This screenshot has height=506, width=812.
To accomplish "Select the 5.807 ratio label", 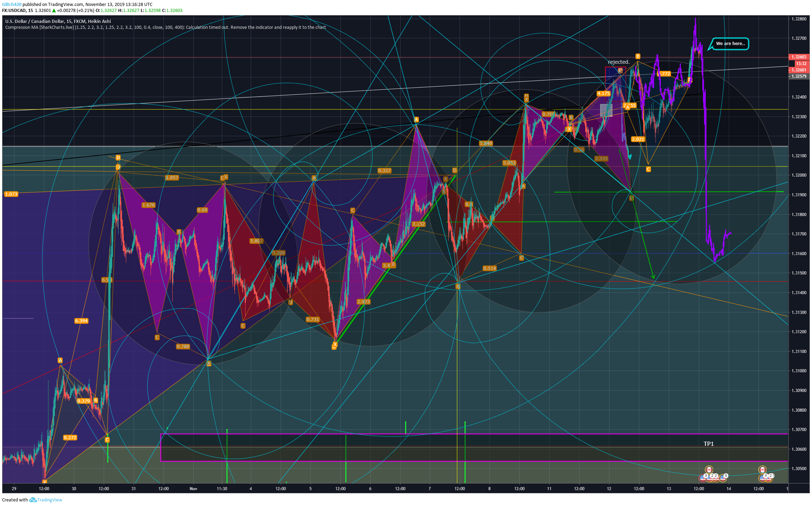I will (x=256, y=241).
